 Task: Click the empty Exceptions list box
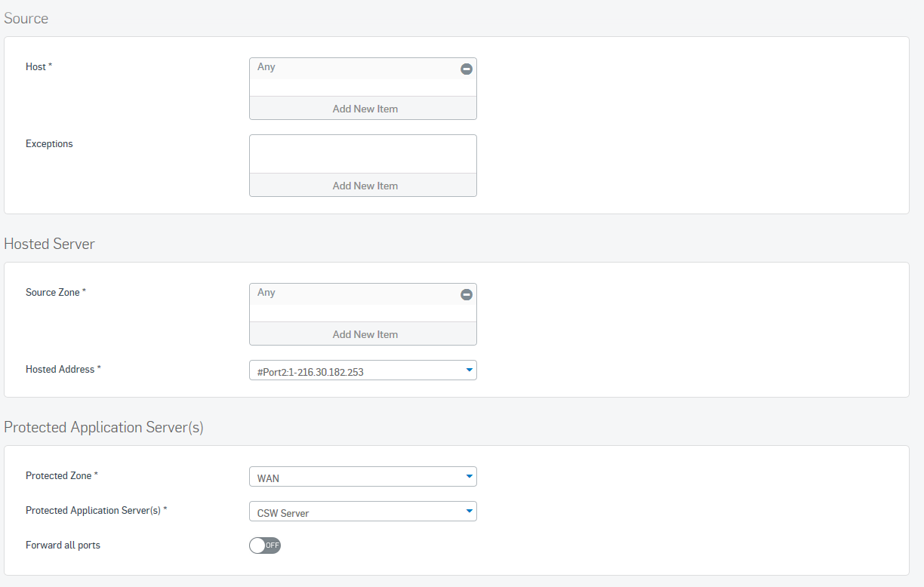363,154
